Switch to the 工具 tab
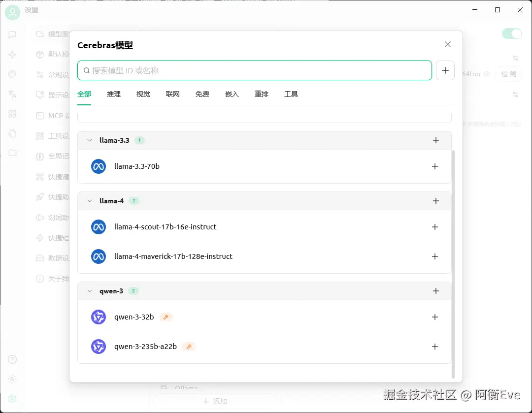This screenshot has width=532, height=413. pyautogui.click(x=291, y=94)
